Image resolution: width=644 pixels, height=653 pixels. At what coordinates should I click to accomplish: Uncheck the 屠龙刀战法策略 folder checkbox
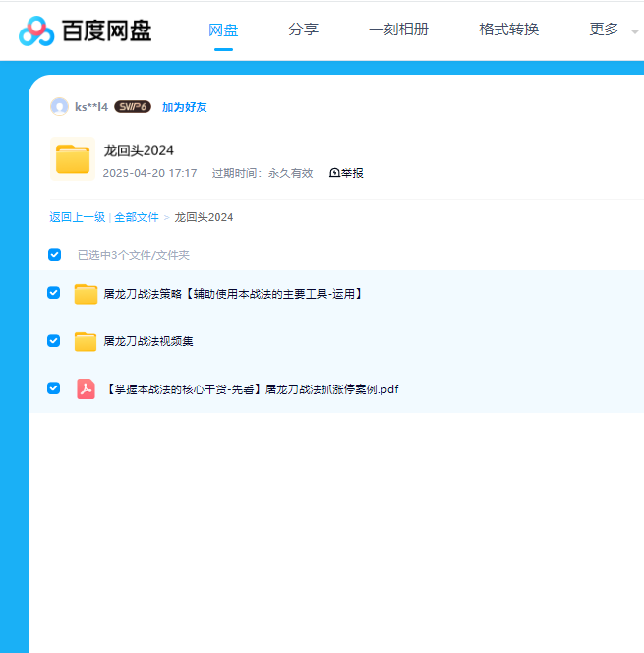click(54, 292)
